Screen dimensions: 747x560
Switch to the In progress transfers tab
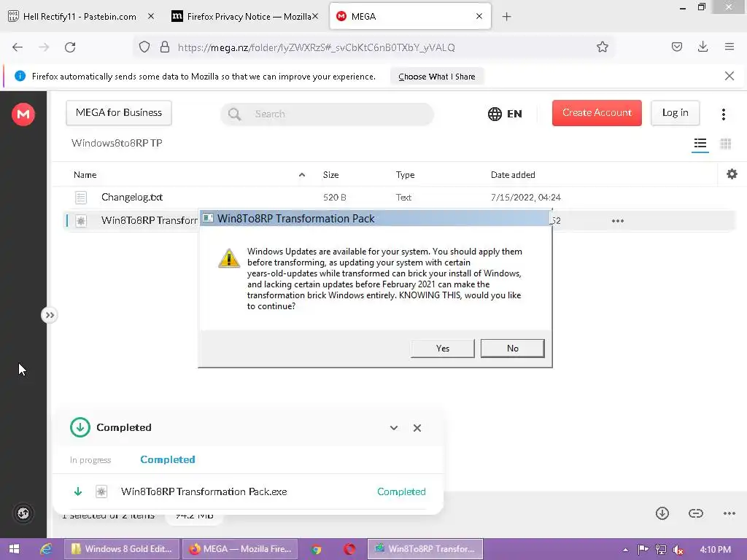(90, 460)
